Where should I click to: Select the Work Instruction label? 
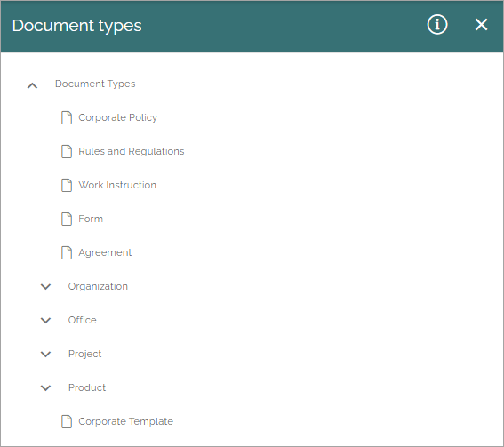(x=117, y=185)
